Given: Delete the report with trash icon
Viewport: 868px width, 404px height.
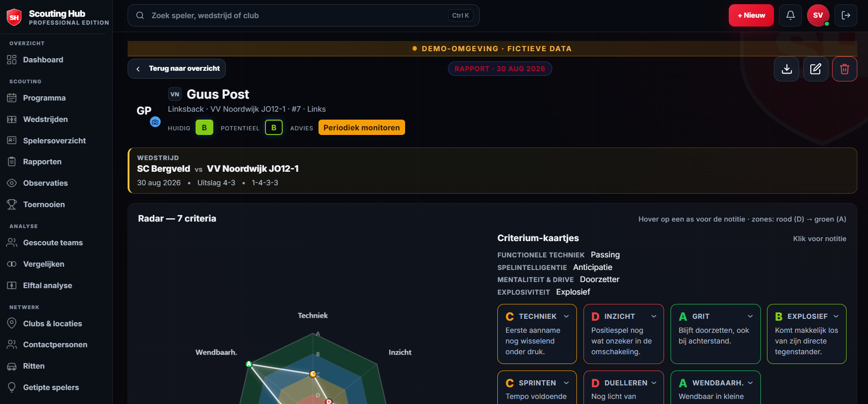Looking at the screenshot, I should [845, 69].
